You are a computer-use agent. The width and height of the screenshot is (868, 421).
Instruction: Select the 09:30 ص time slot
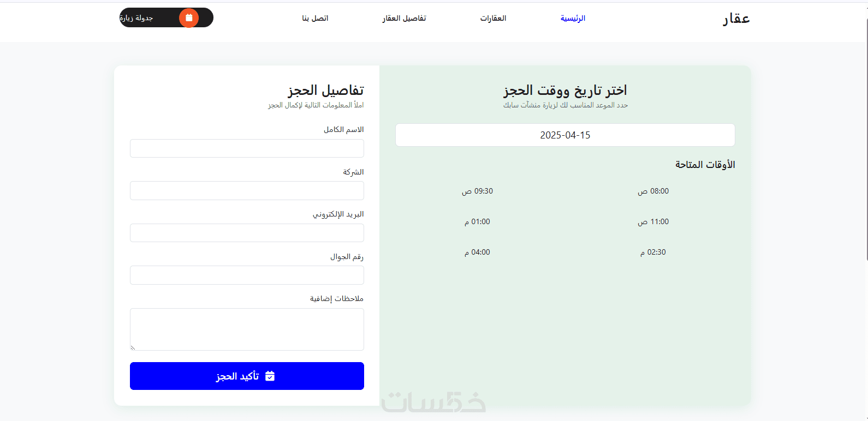pyautogui.click(x=477, y=191)
